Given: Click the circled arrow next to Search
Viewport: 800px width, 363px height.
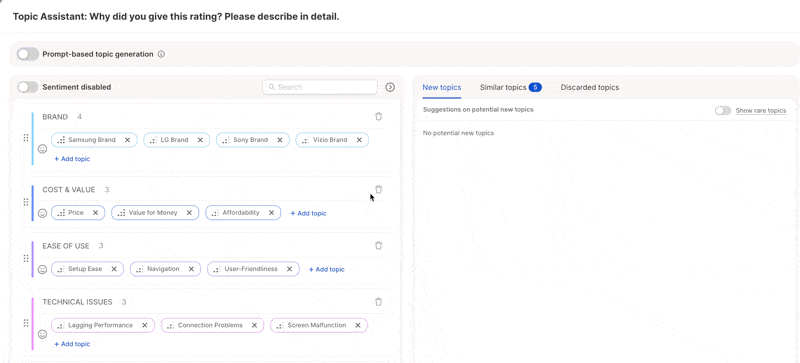Looking at the screenshot, I should (x=390, y=87).
